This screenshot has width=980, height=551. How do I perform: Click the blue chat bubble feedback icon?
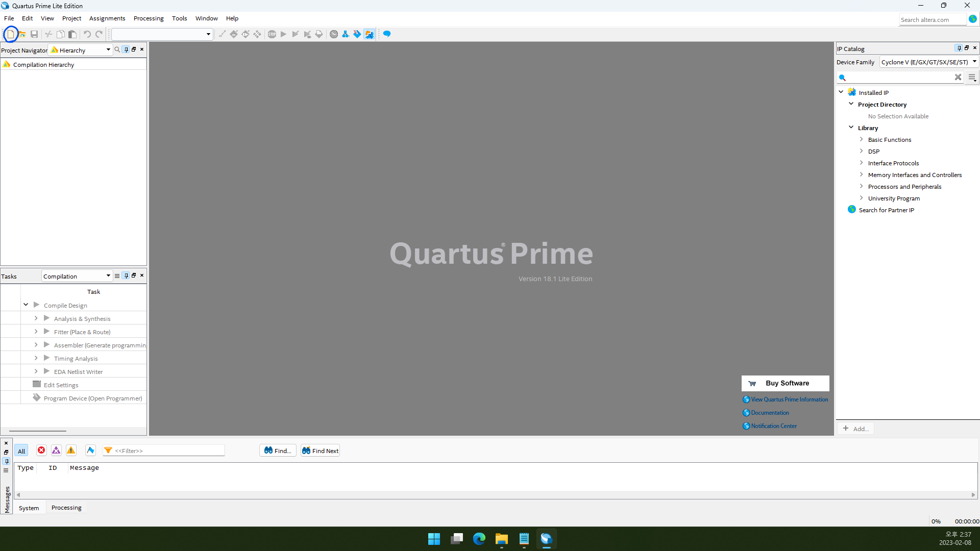(387, 34)
